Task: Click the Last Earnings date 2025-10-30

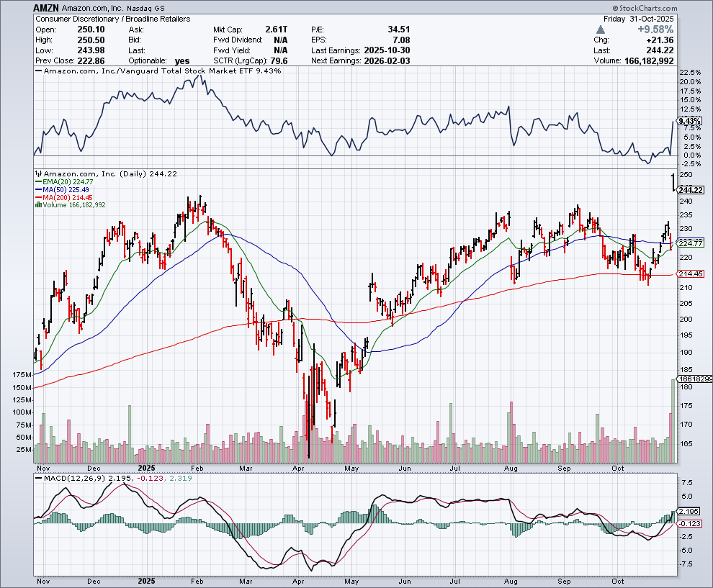Action: pyautogui.click(x=387, y=50)
